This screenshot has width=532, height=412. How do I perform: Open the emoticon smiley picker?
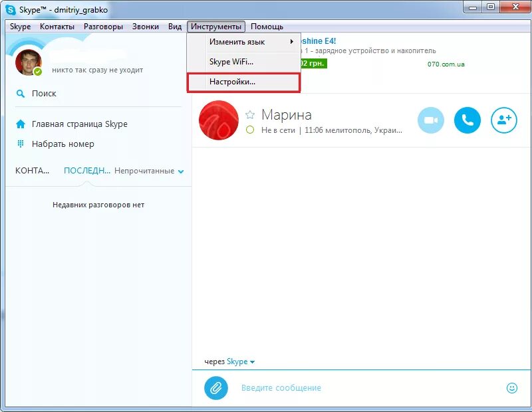[511, 387]
